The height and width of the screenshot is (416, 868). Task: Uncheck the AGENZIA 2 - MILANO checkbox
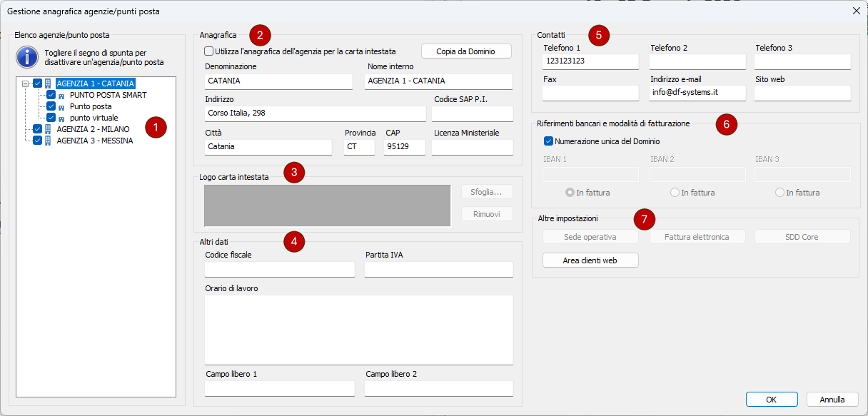tap(38, 129)
